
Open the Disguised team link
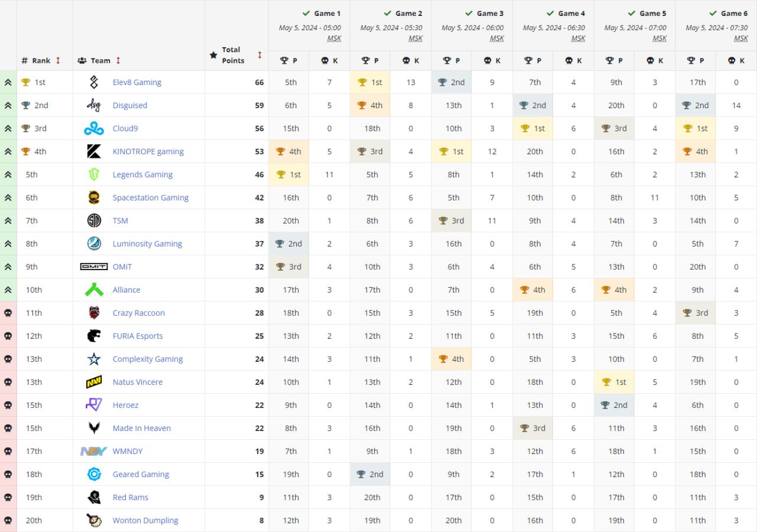click(130, 105)
